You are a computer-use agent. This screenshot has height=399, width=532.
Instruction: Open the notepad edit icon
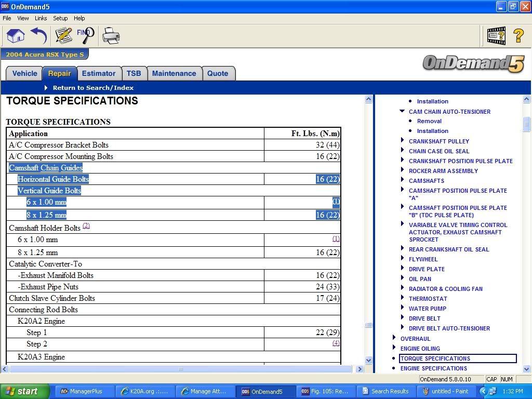(63, 36)
